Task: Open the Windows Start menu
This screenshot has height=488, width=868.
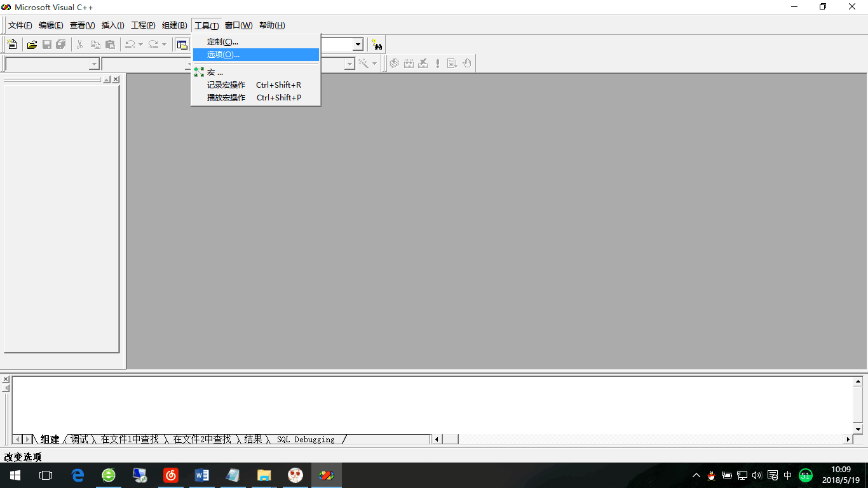Action: pos(15,475)
